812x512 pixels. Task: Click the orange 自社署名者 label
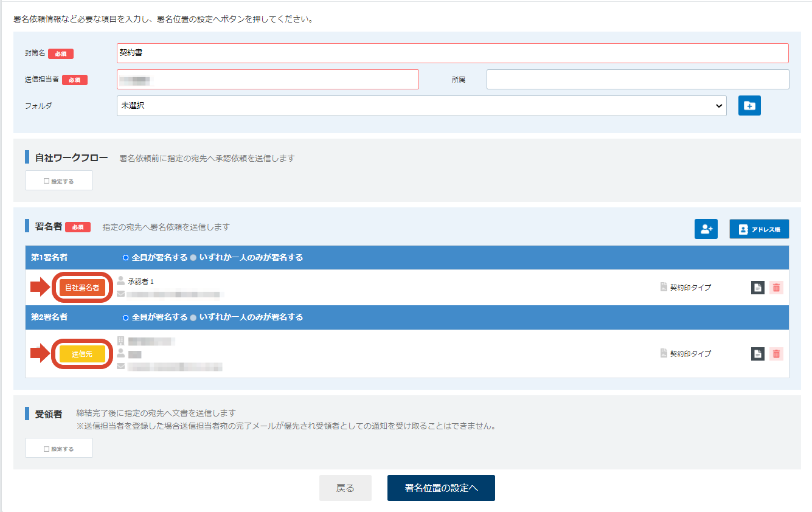pos(82,288)
